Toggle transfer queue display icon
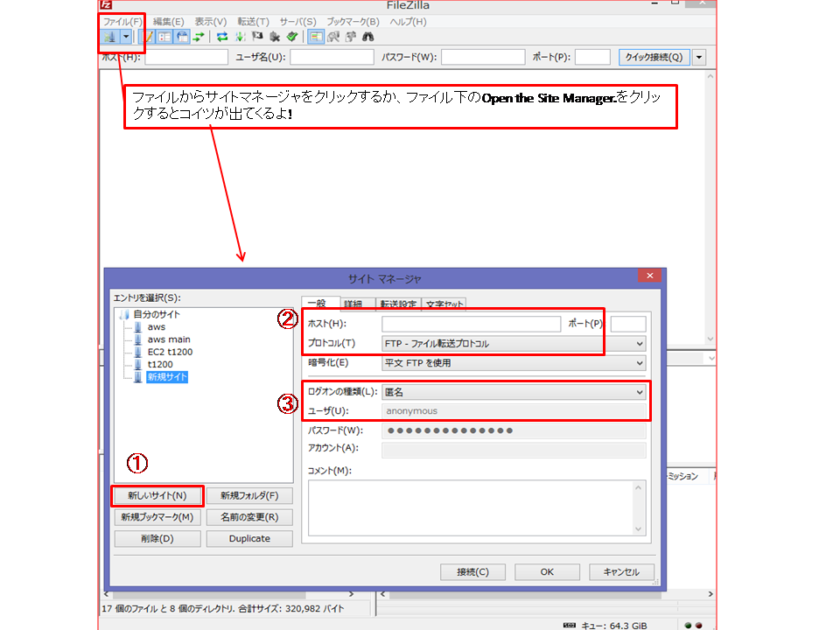Image resolution: width=840 pixels, height=630 pixels. coord(199,37)
